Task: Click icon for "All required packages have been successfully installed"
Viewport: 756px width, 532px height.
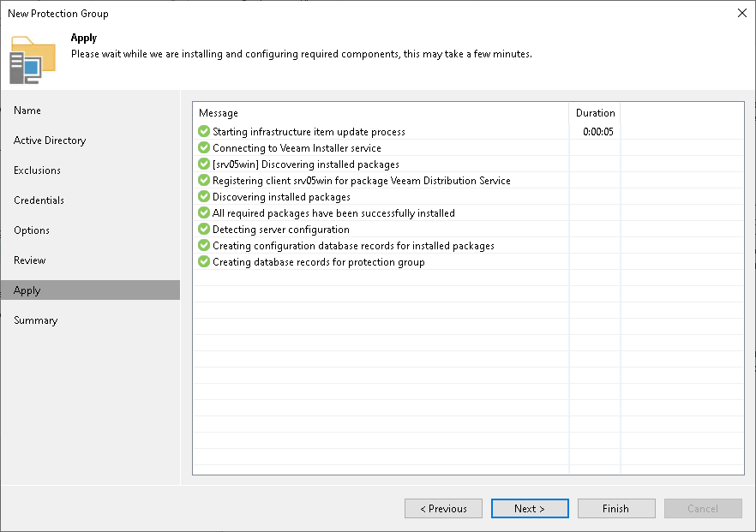Action: [202, 212]
